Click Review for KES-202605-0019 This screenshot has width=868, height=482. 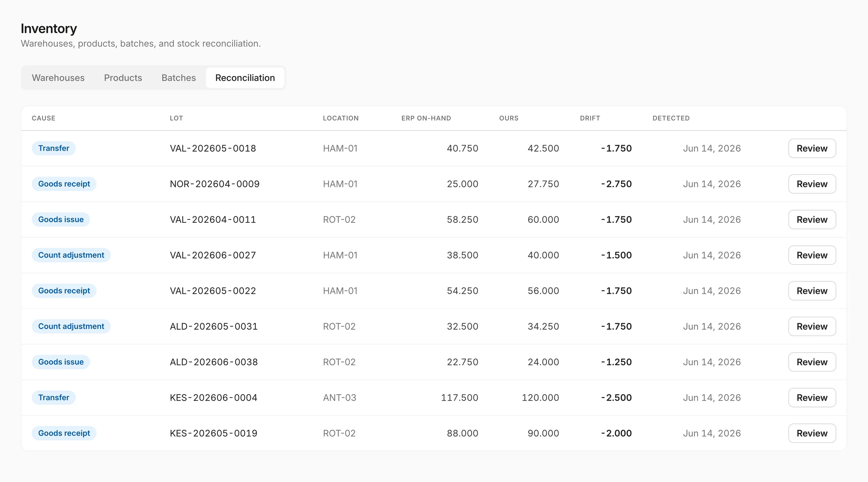tap(812, 433)
